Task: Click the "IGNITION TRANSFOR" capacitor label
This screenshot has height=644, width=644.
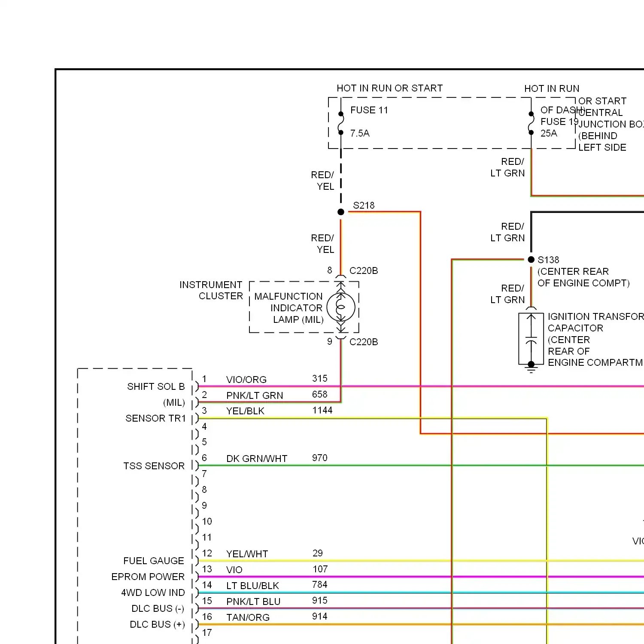Action: [x=595, y=316]
